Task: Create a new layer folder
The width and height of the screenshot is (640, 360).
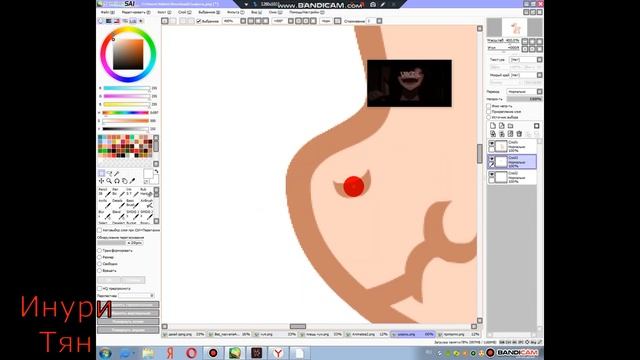Action: [511, 126]
